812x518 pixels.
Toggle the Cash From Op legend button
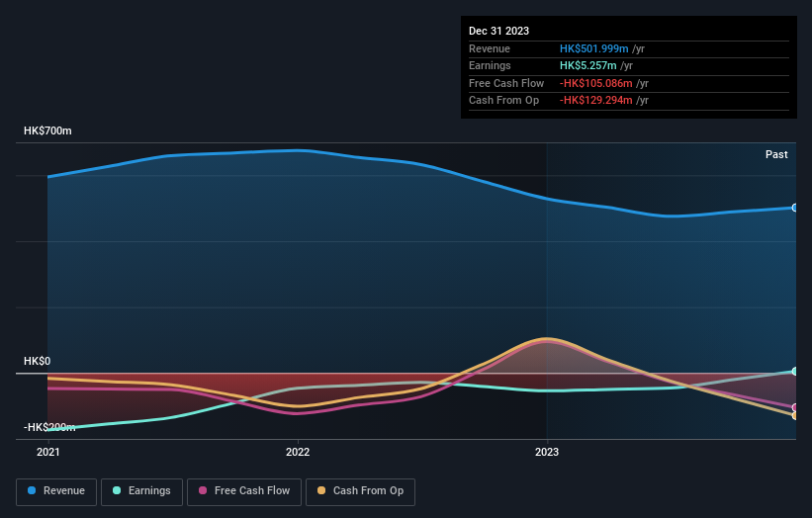pos(360,491)
